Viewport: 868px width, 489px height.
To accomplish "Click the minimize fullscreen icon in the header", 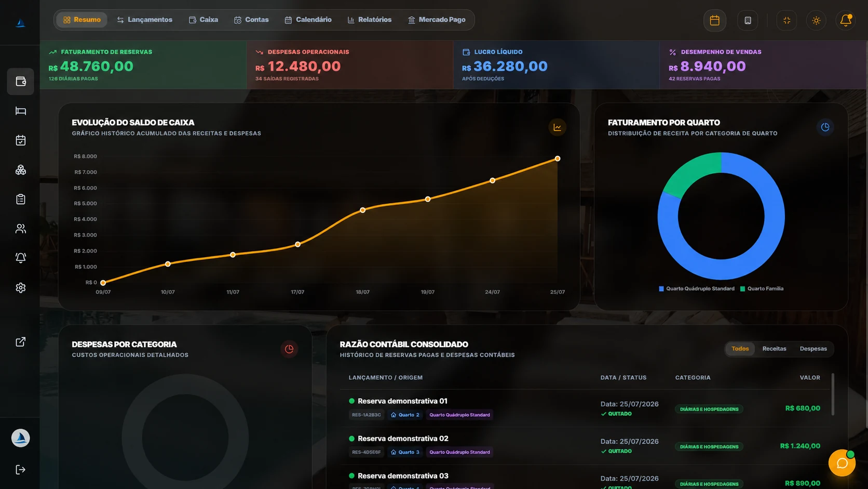I will 787,20.
